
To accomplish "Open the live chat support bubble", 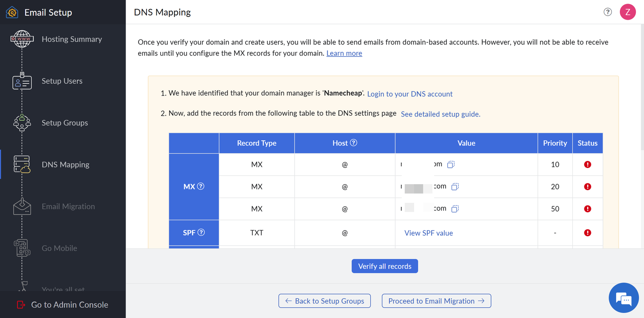I will [624, 298].
